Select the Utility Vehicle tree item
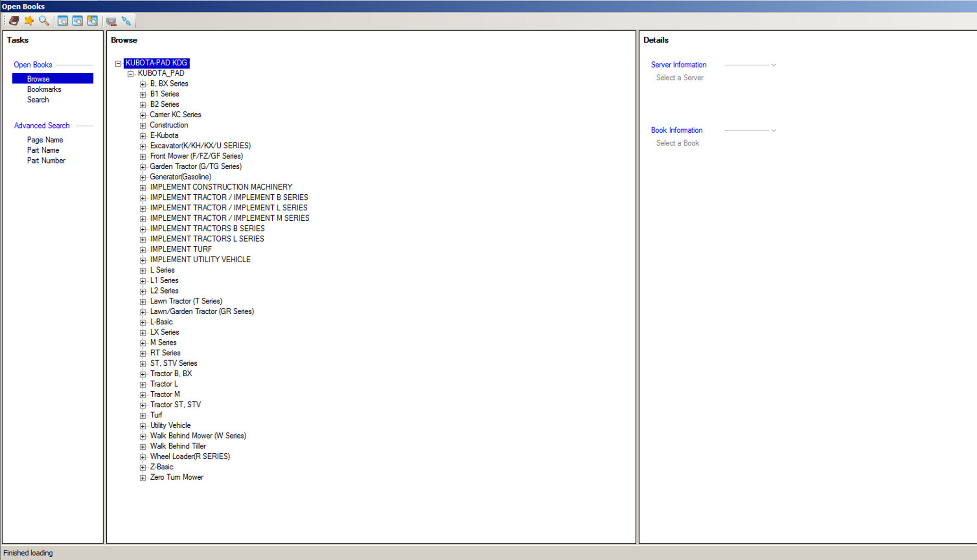This screenshot has width=977, height=560. [170, 425]
